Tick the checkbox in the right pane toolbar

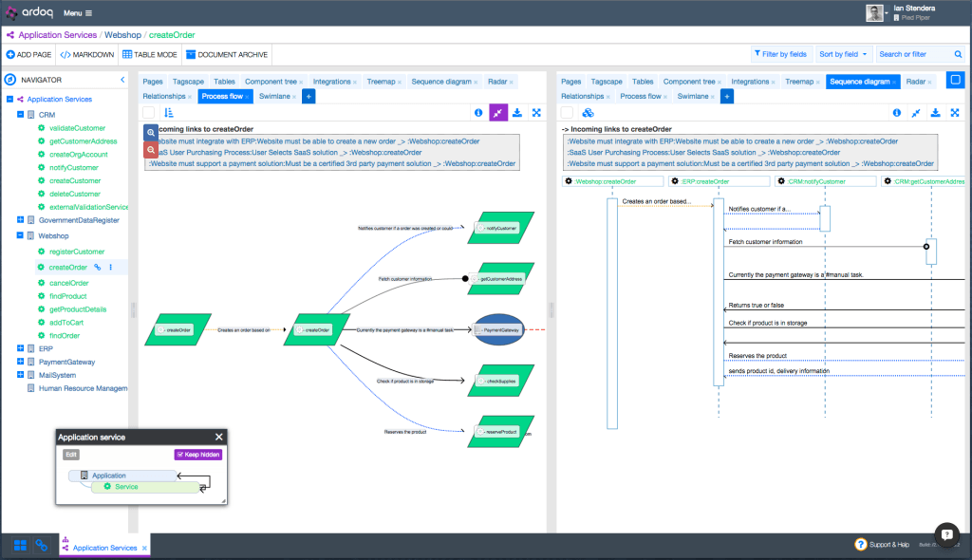567,113
